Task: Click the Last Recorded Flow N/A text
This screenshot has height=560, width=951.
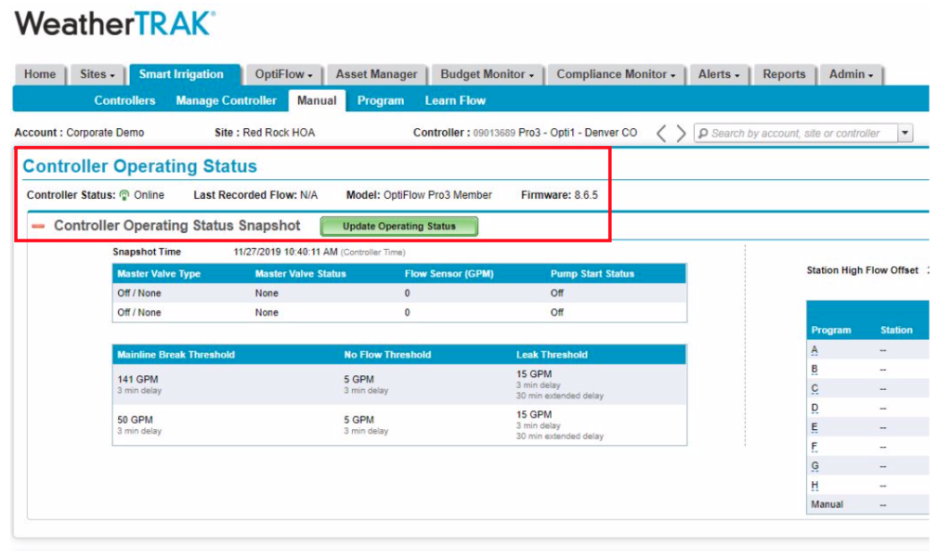Action: 255,195
